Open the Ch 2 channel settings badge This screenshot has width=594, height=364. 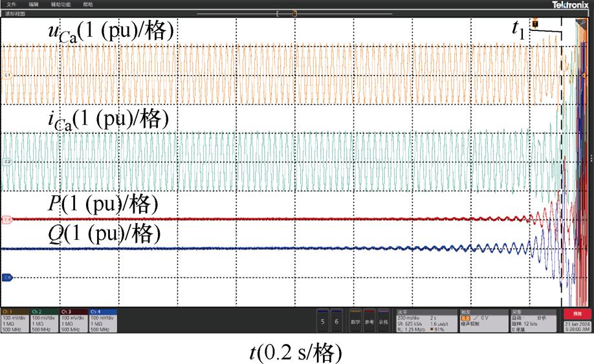44,320
